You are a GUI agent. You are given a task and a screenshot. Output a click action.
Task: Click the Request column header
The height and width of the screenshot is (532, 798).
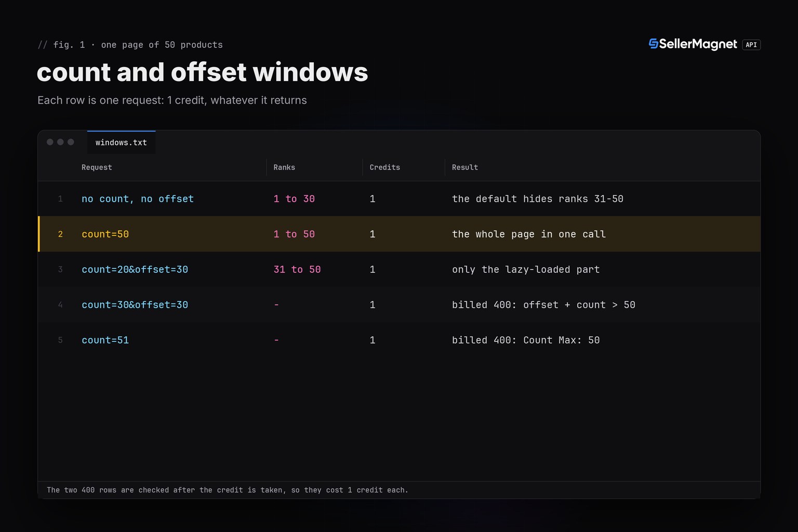coord(97,167)
